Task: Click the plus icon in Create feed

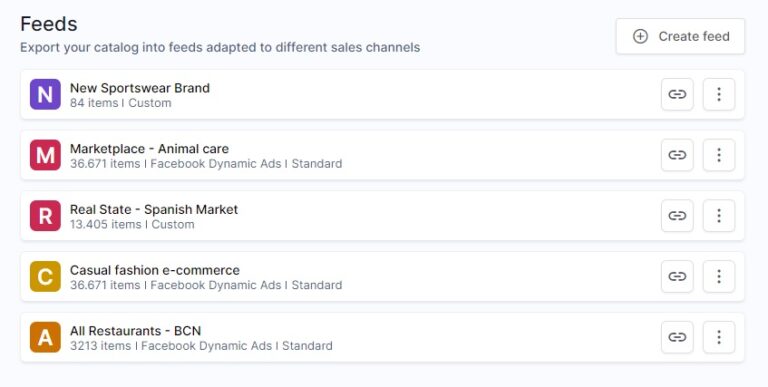Action: tap(640, 36)
